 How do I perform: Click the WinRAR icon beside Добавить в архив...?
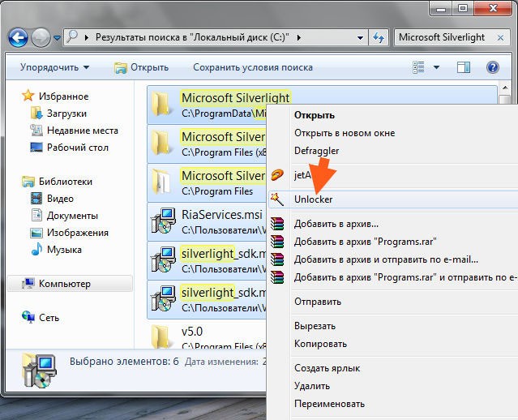coord(277,224)
